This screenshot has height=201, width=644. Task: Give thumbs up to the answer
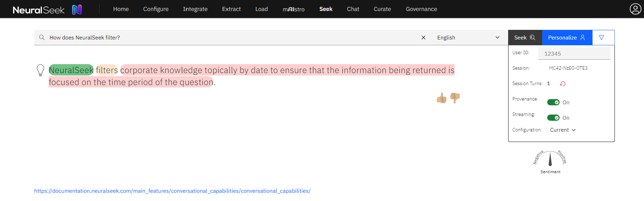[442, 98]
